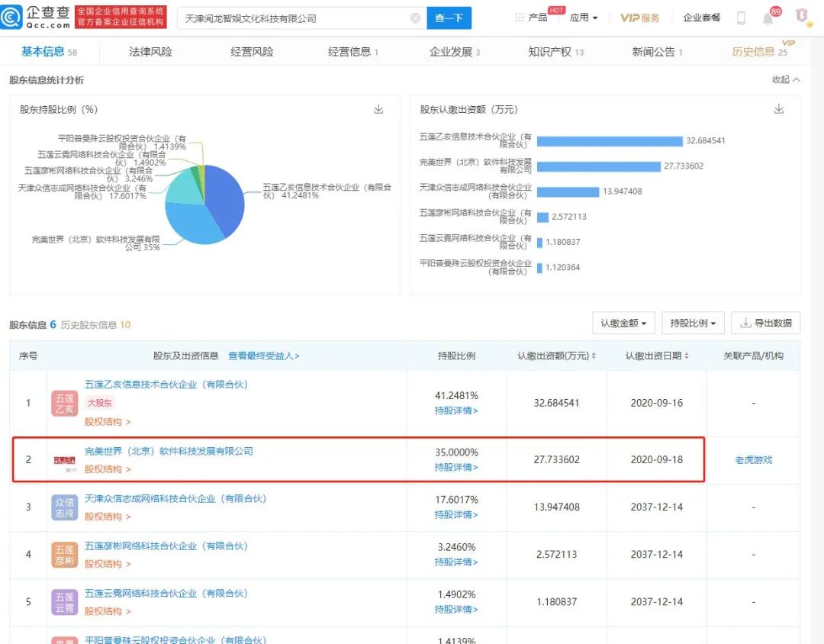Switch to 法律风险 tab

151,52
